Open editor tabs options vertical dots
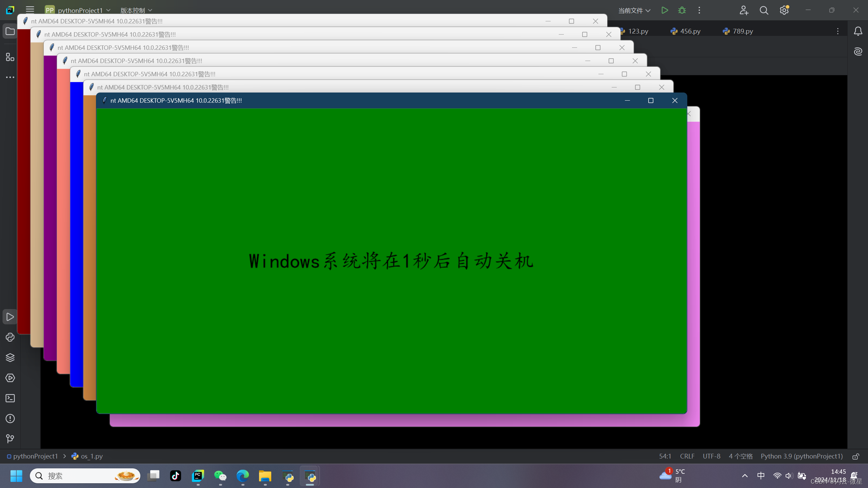The width and height of the screenshot is (868, 488). (837, 31)
